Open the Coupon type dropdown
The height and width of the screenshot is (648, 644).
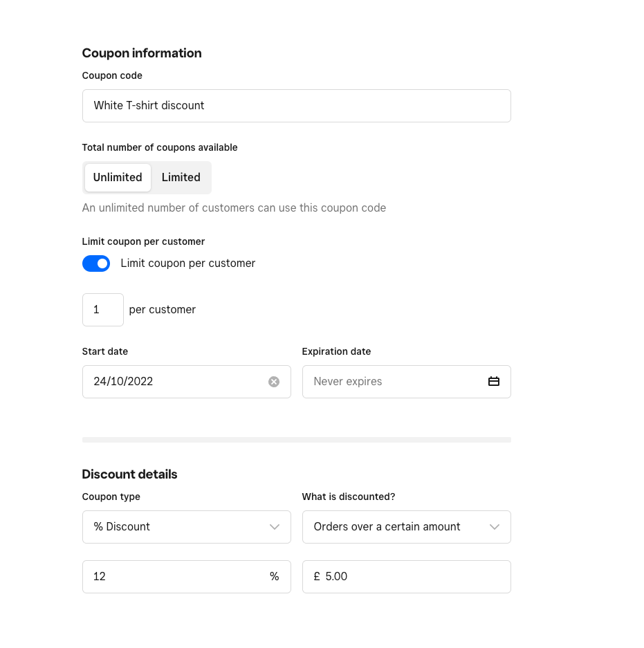tap(187, 526)
